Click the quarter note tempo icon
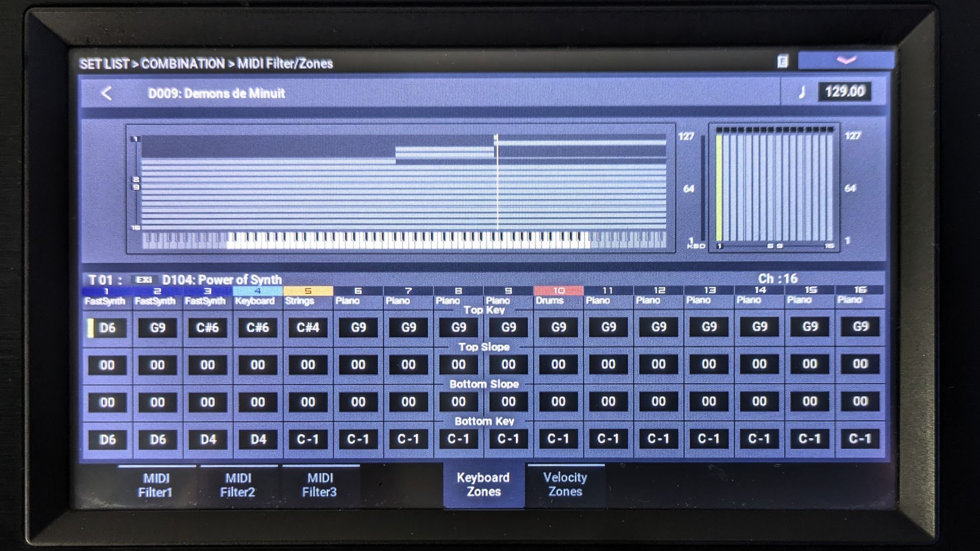This screenshot has height=551, width=980. [802, 92]
